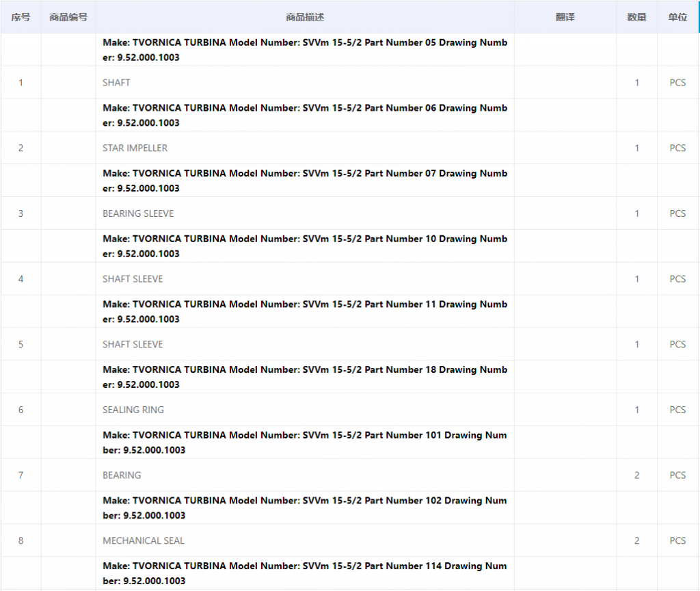Click the 商品编号 column header

(68, 17)
